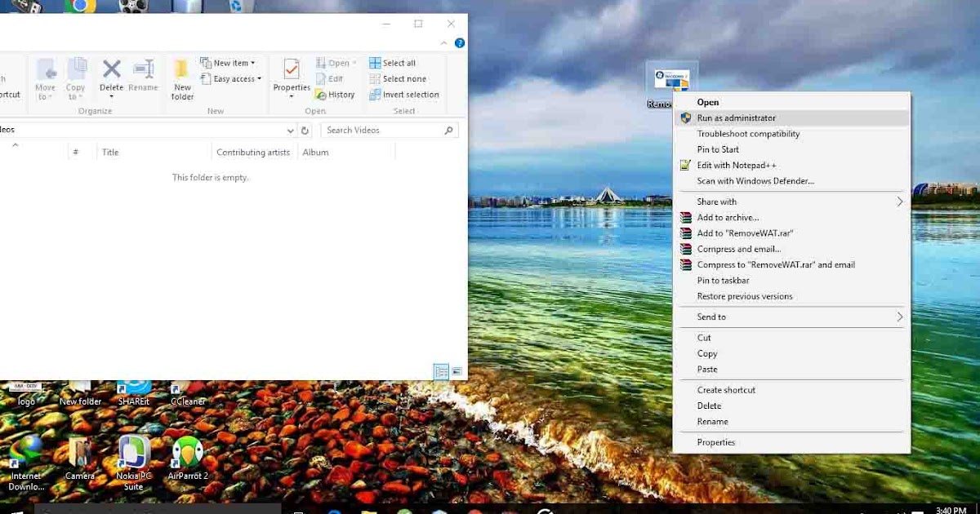The image size is (980, 514).
Task: Collapse the folder view using the navigation chevron
Action: pos(15,147)
